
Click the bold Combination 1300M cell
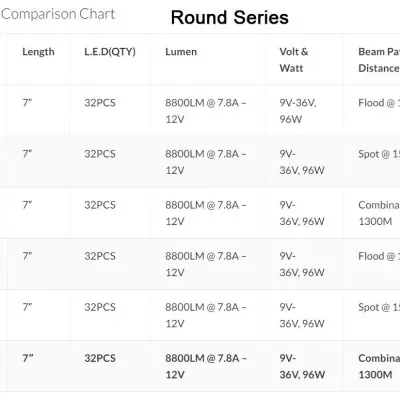379,366
